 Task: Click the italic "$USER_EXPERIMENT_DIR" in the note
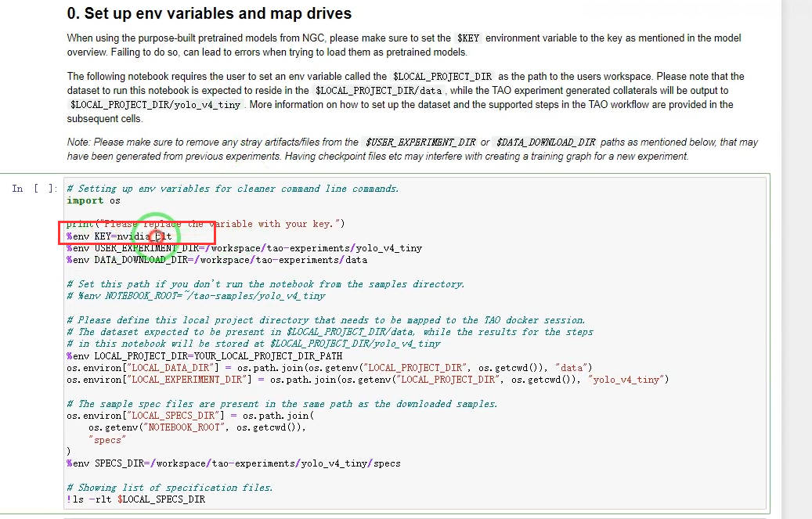(420, 142)
